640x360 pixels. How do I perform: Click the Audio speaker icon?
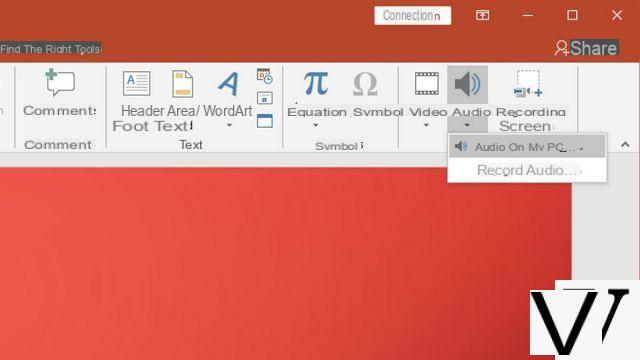(x=467, y=84)
